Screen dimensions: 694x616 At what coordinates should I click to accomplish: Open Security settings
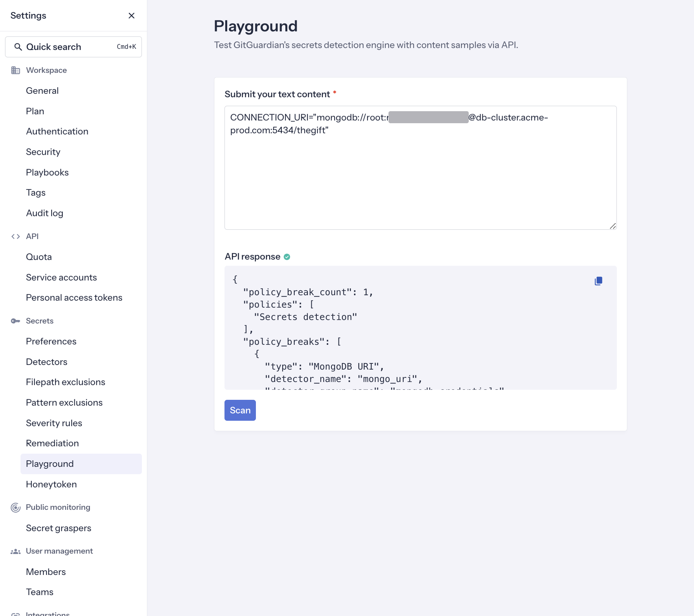(x=43, y=152)
